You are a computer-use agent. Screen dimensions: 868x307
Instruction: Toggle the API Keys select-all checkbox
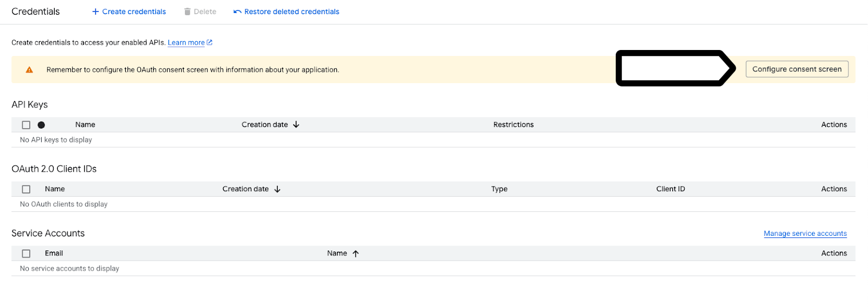tap(26, 125)
